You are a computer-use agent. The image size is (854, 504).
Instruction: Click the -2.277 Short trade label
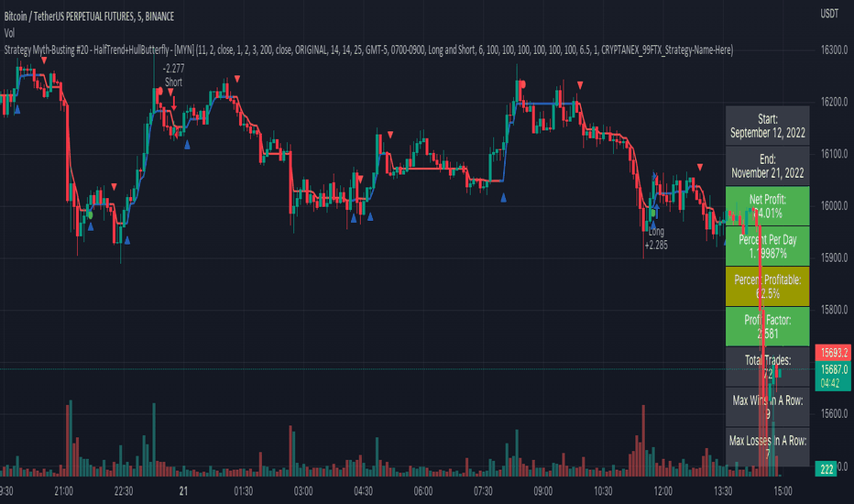pyautogui.click(x=174, y=75)
